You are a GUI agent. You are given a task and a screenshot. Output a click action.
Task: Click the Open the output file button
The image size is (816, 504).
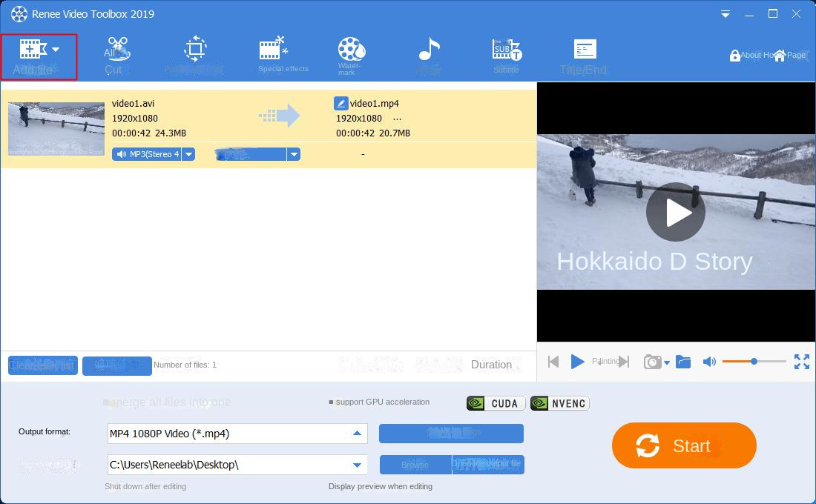pyautogui.click(x=488, y=465)
